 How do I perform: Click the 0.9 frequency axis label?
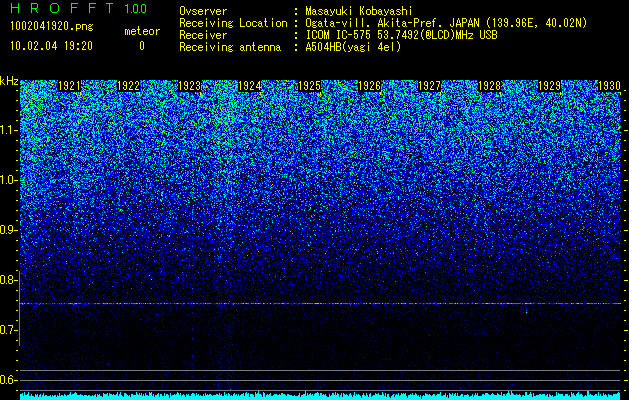(x=9, y=230)
